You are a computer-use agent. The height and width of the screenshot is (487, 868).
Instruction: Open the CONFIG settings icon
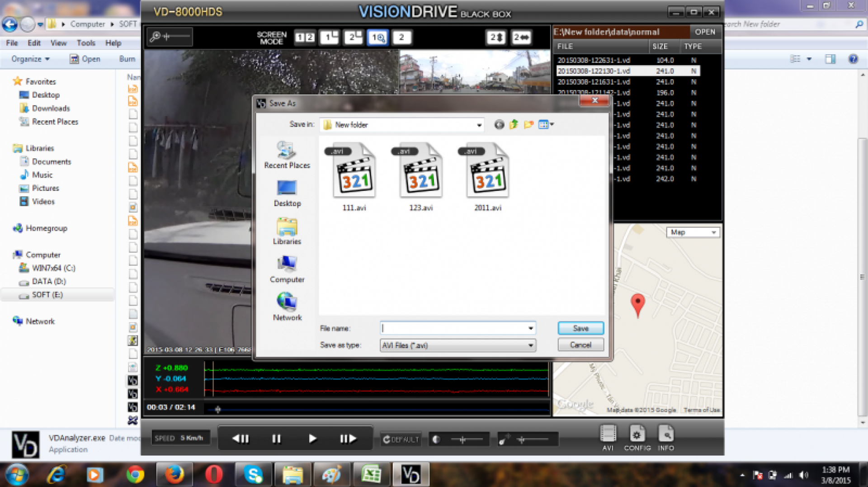coord(637,437)
